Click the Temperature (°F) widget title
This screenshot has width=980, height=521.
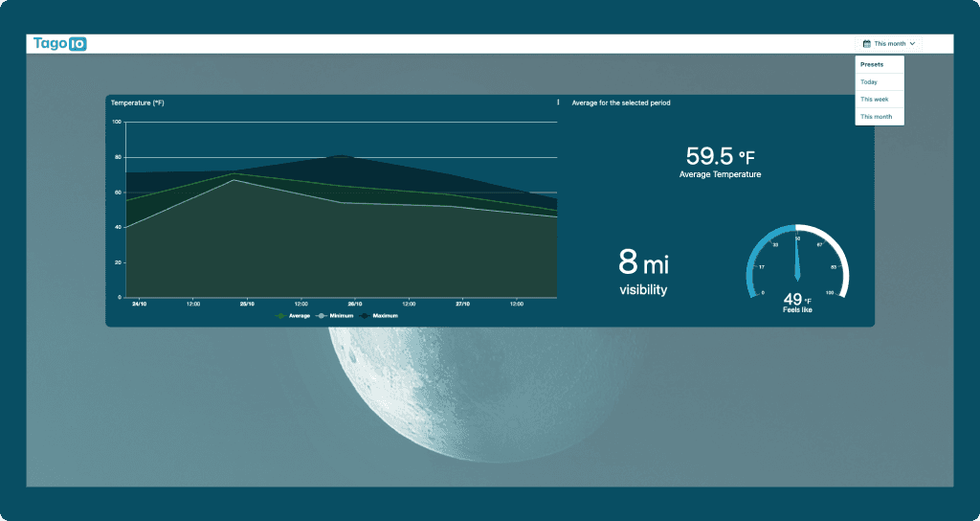pos(138,102)
